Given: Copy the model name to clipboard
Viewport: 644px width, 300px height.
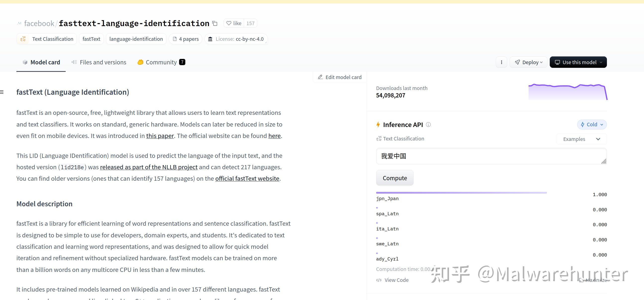Looking at the screenshot, I should click(x=214, y=23).
